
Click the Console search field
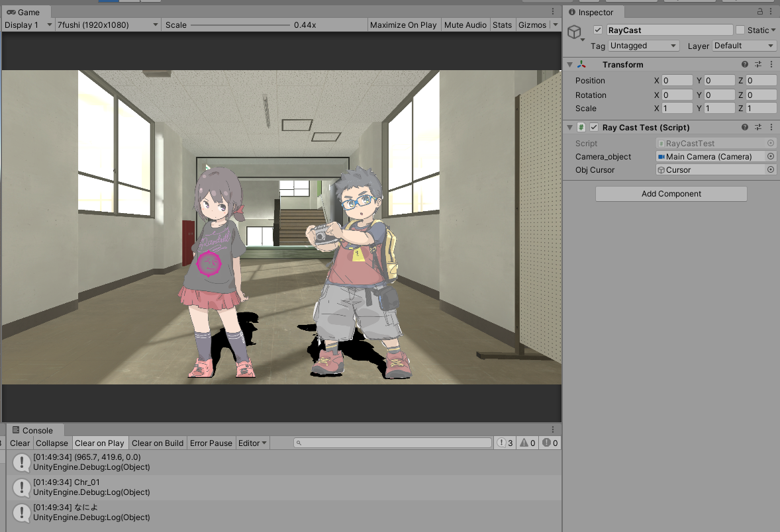[393, 443]
